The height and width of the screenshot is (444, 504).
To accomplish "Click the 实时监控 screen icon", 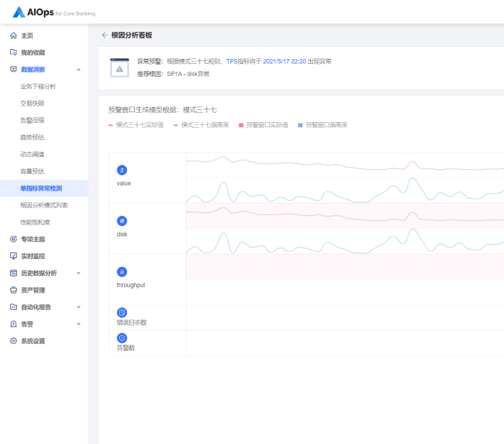I will click(13, 256).
